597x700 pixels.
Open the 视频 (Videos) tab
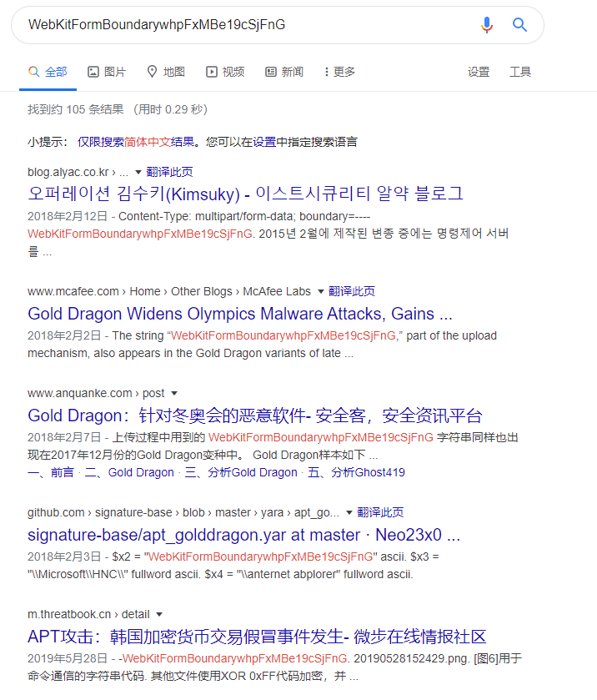225,72
